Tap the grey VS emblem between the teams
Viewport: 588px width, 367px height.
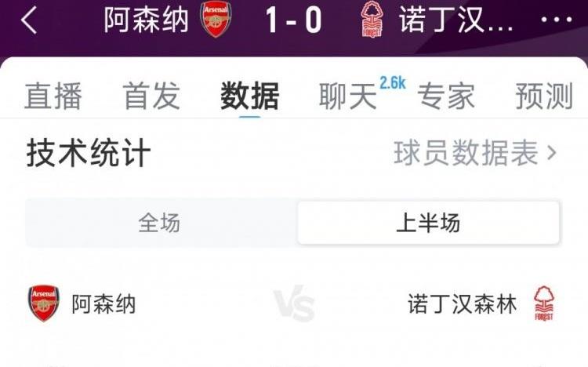(294, 304)
